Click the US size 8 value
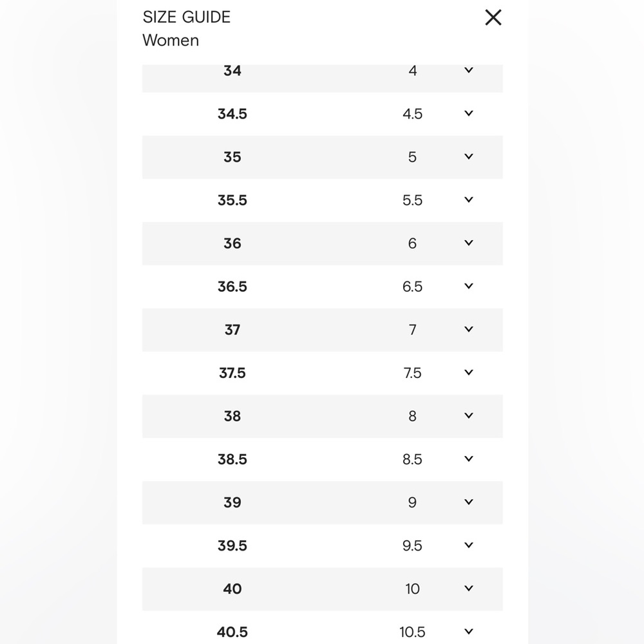This screenshot has height=644, width=644. (412, 416)
